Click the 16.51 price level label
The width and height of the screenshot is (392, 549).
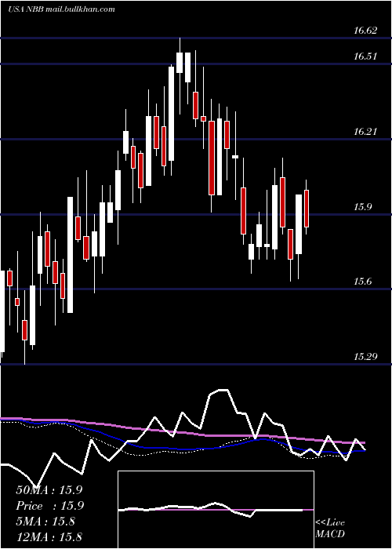pos(365,56)
